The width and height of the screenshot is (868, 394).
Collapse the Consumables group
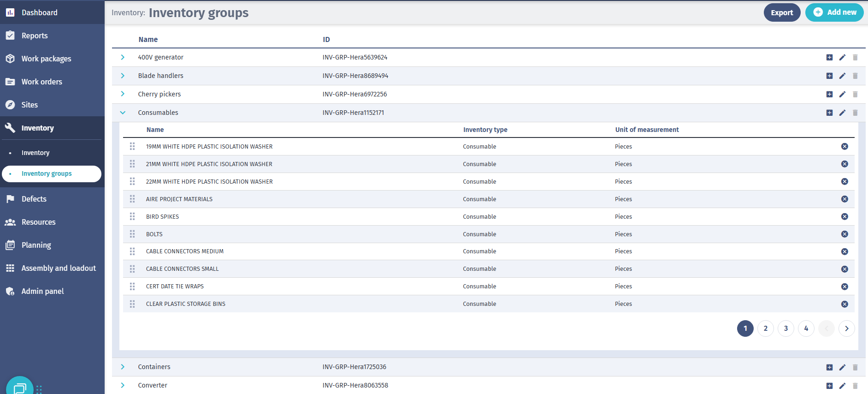pyautogui.click(x=123, y=113)
